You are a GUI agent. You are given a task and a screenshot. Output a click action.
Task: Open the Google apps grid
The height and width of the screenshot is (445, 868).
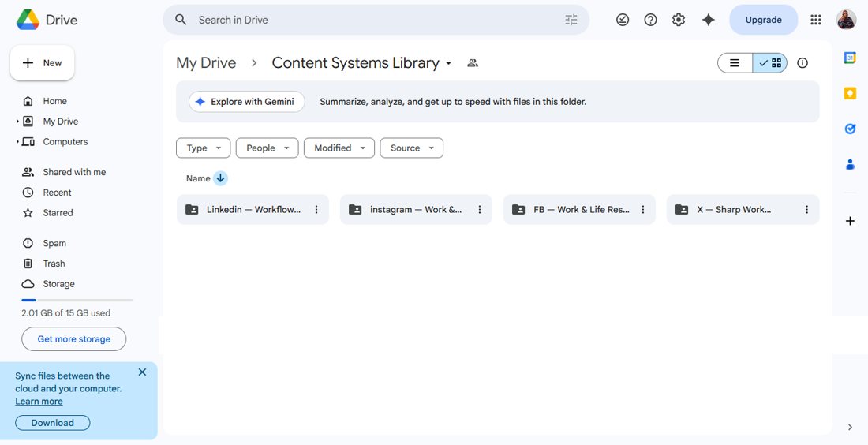pos(815,20)
